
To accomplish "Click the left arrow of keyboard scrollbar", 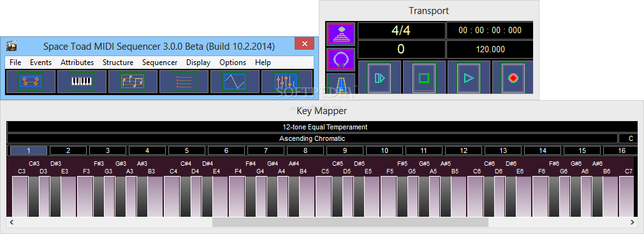I will pyautogui.click(x=11, y=222).
